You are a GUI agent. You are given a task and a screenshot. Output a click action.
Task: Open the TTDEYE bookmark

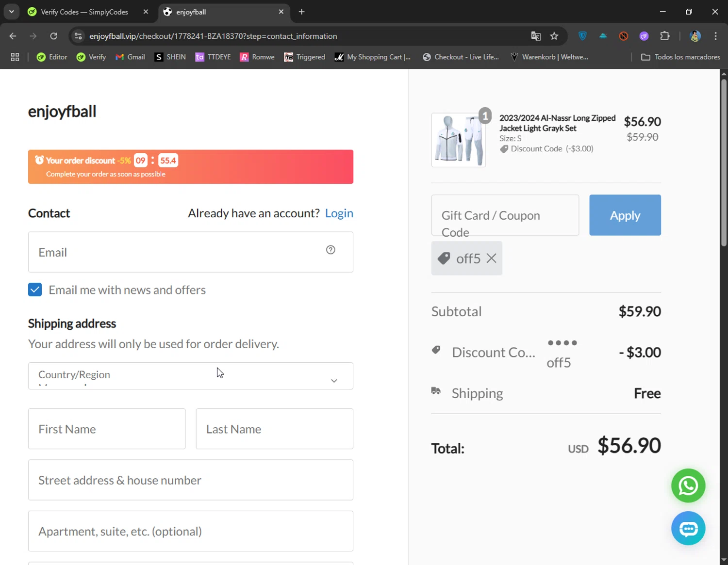[x=213, y=57]
